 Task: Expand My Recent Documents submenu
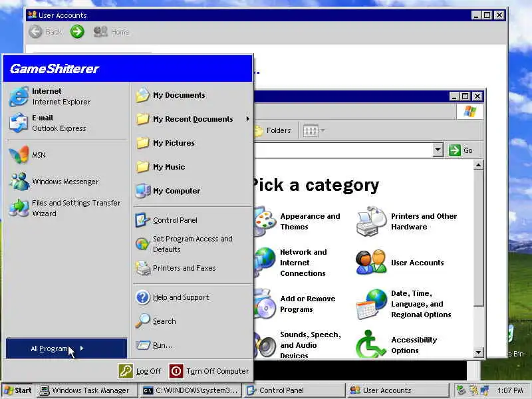pyautogui.click(x=192, y=119)
